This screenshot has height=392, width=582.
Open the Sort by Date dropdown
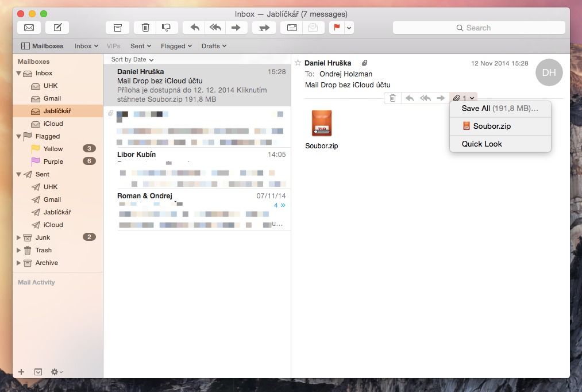(132, 59)
